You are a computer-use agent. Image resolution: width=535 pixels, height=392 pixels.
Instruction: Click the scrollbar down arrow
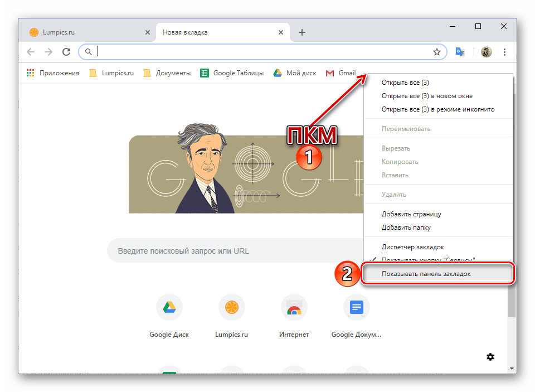[x=512, y=369]
